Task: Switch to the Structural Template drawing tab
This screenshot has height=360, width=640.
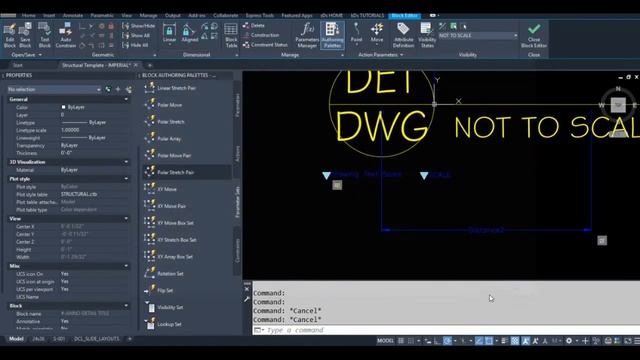Action: (x=96, y=65)
